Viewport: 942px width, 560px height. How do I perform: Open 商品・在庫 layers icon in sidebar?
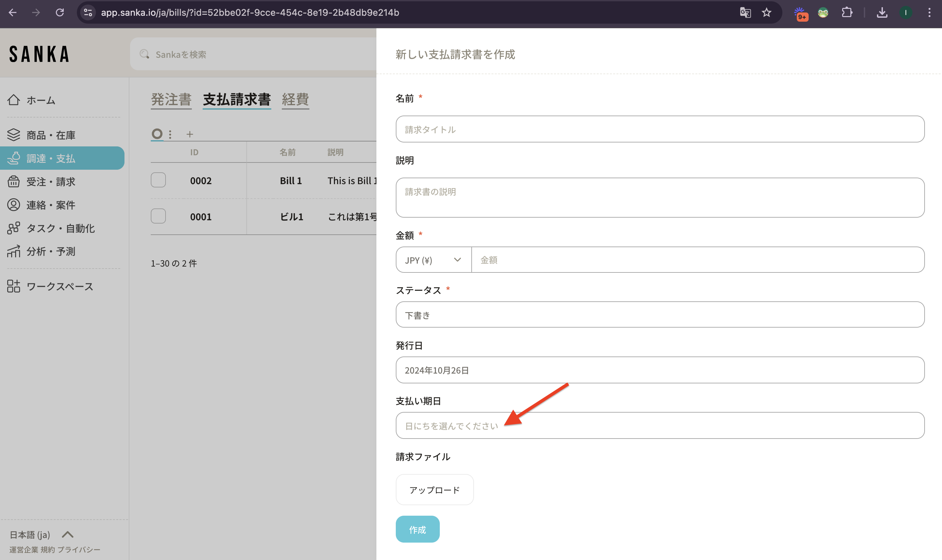point(13,135)
